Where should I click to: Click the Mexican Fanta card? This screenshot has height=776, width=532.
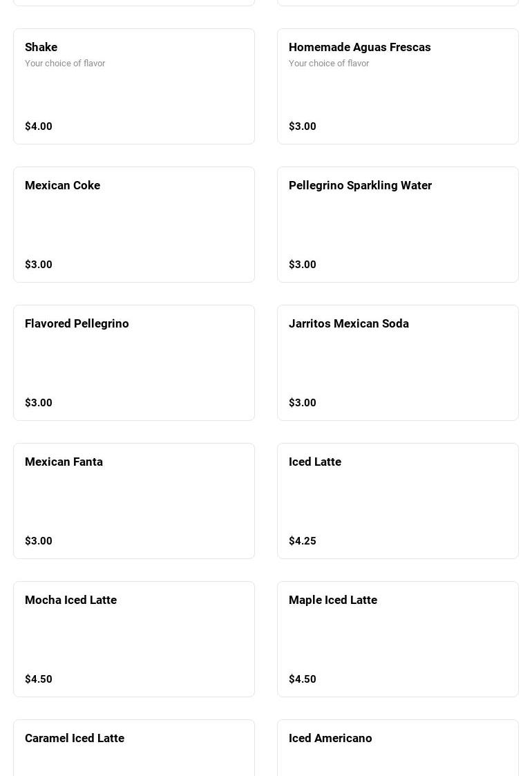(x=134, y=501)
